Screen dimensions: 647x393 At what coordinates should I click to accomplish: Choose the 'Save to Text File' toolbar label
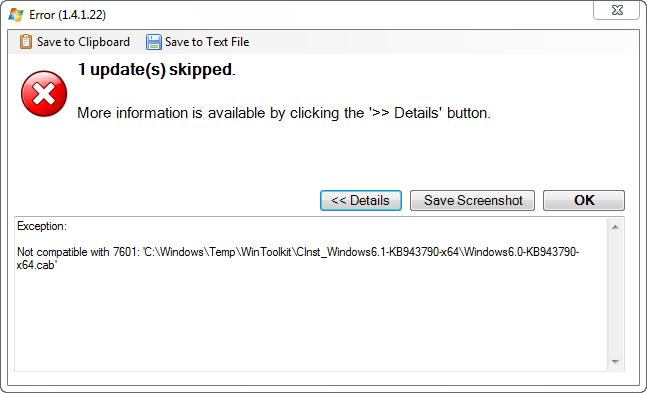(207, 42)
